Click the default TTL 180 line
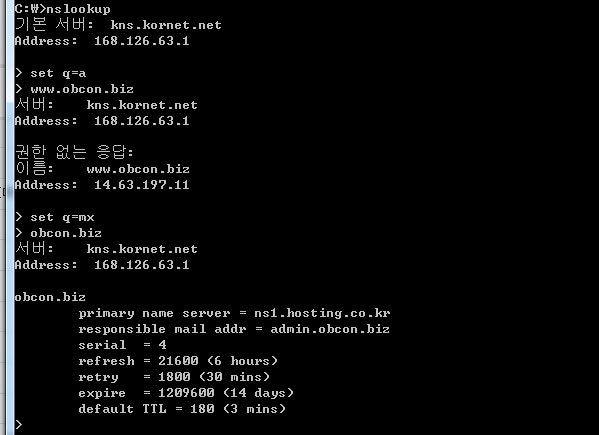Image resolution: width=599 pixels, height=435 pixels. click(182, 409)
